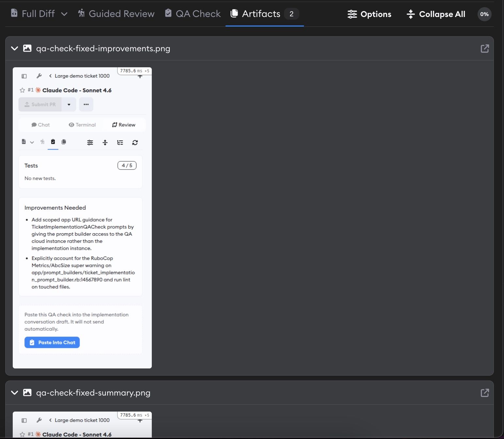The width and height of the screenshot is (504, 439).
Task: Click the Improvements Needed heading
Action: pyautogui.click(x=55, y=208)
